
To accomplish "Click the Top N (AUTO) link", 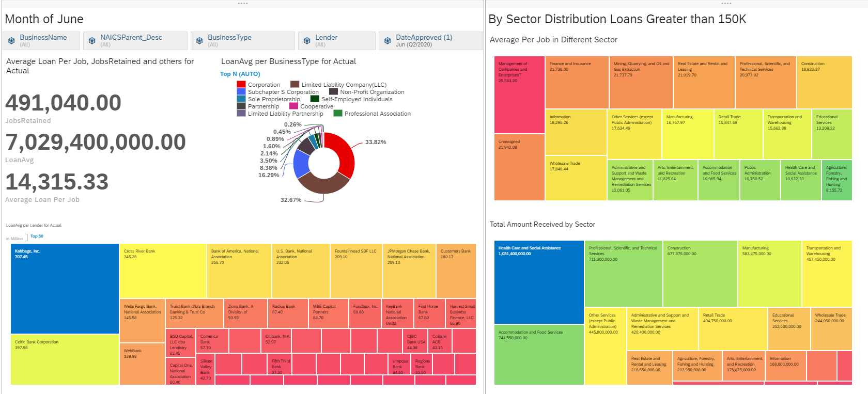I will [240, 74].
